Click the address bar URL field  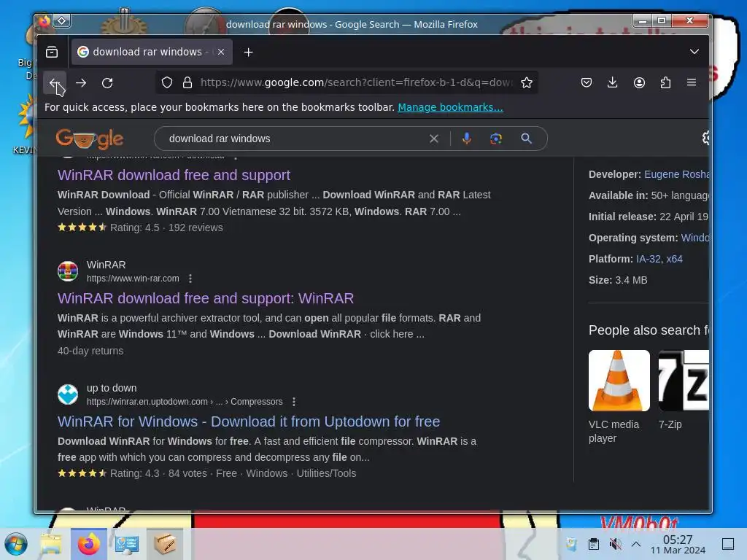[356, 83]
